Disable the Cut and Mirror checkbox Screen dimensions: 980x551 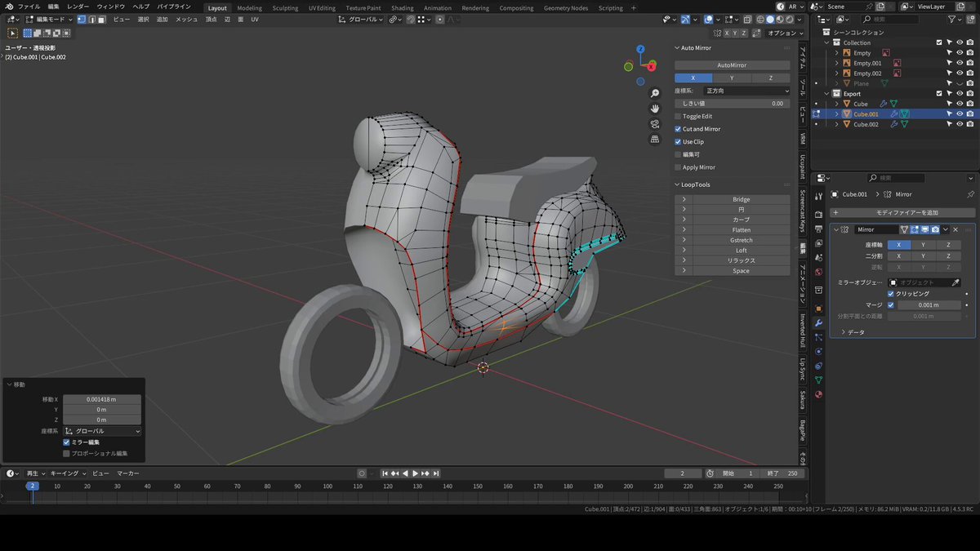[x=678, y=129]
